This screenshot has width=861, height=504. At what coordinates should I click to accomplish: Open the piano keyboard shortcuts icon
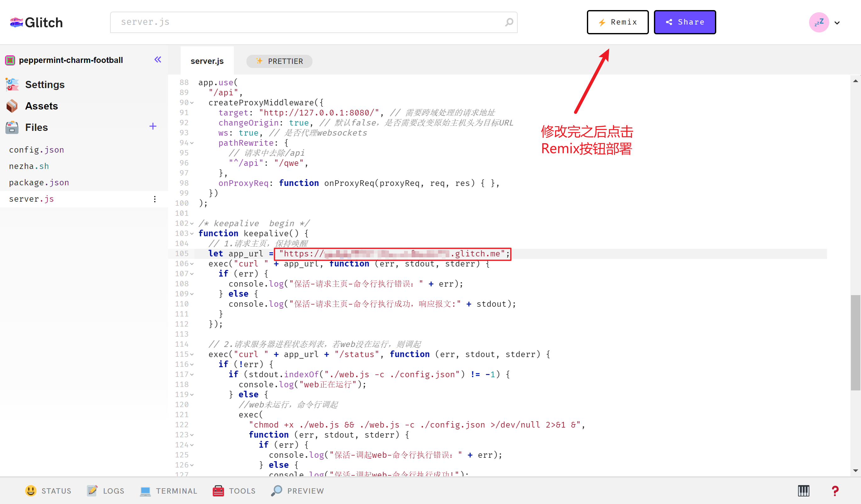[803, 491]
